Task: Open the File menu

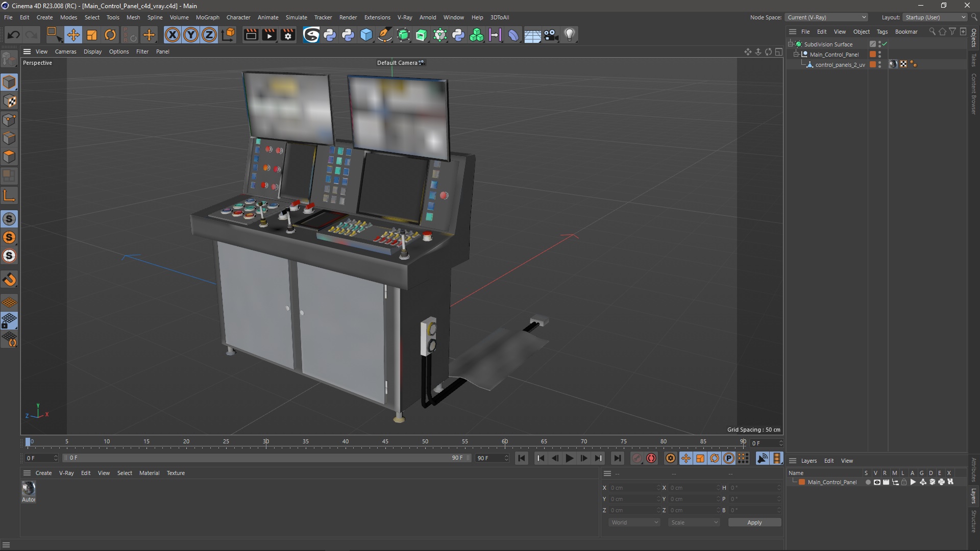Action: coord(8,17)
